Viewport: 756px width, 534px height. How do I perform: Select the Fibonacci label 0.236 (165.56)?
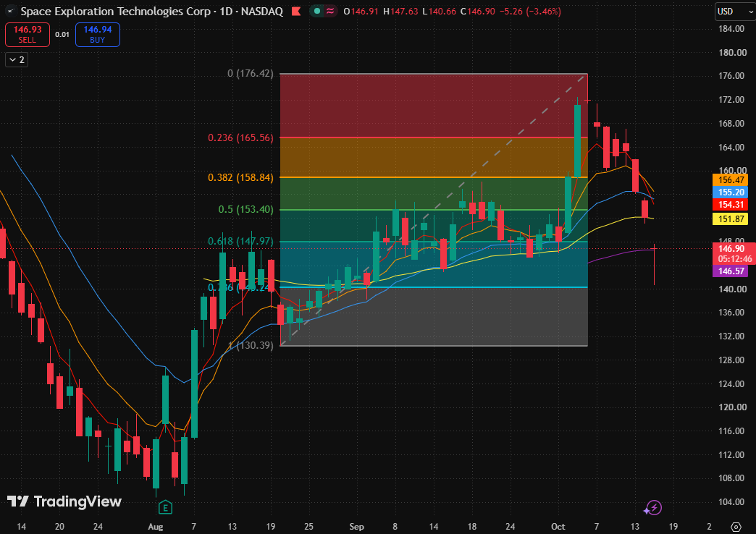[240, 137]
